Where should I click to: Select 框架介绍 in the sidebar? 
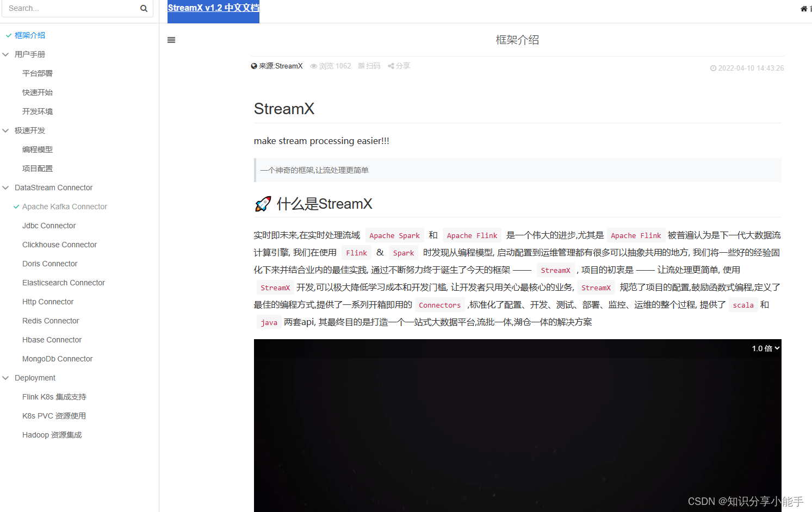coord(30,35)
